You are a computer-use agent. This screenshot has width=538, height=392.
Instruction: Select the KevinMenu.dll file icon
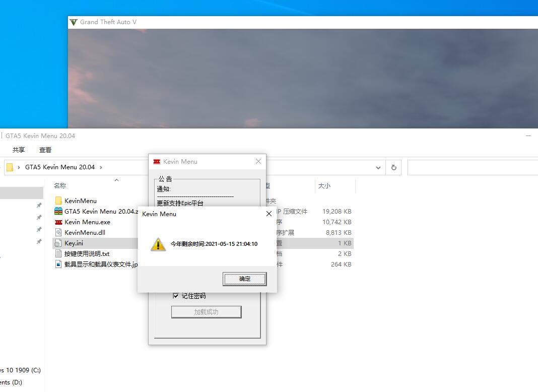[58, 232]
